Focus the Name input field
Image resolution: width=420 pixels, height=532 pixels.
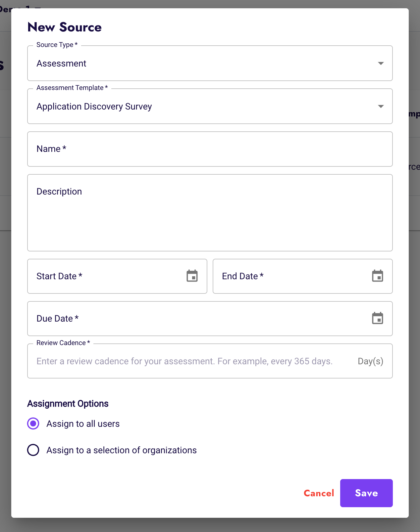click(209, 149)
